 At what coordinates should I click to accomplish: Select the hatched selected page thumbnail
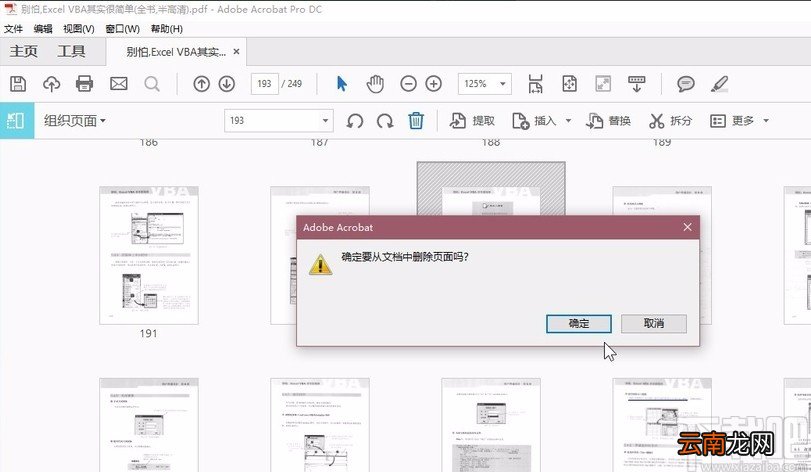pyautogui.click(x=491, y=189)
